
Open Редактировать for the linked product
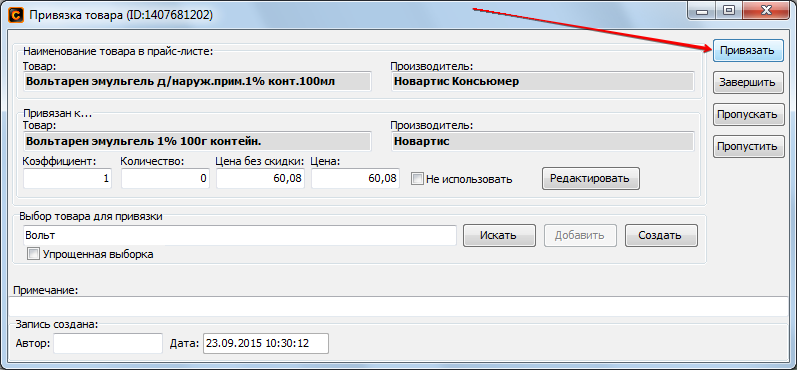591,178
